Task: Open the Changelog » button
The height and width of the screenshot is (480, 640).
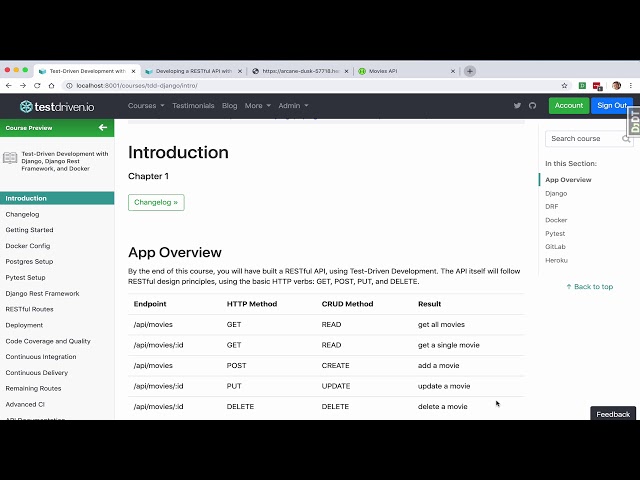Action: click(x=156, y=202)
